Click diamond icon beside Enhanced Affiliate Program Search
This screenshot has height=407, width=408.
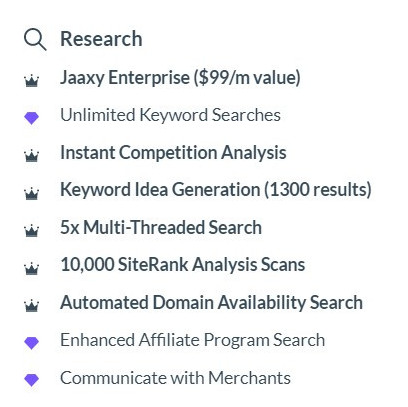tap(32, 343)
